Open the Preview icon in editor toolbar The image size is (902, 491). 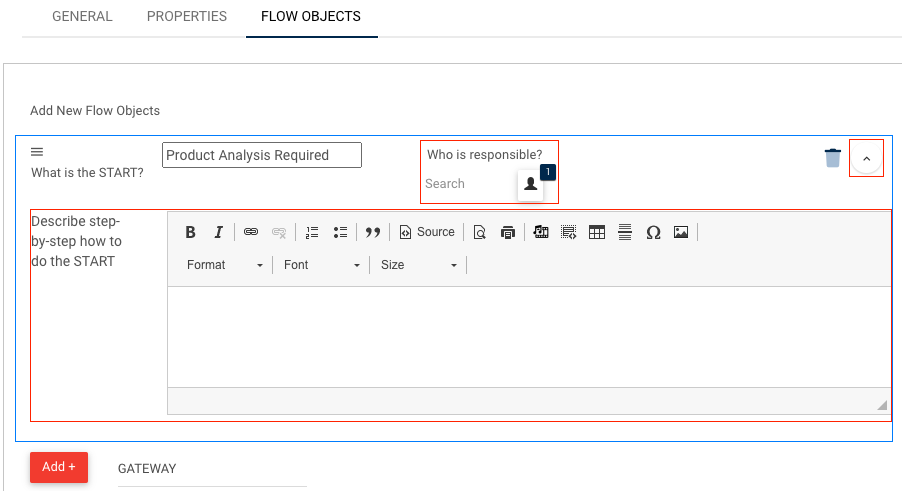[x=479, y=232]
